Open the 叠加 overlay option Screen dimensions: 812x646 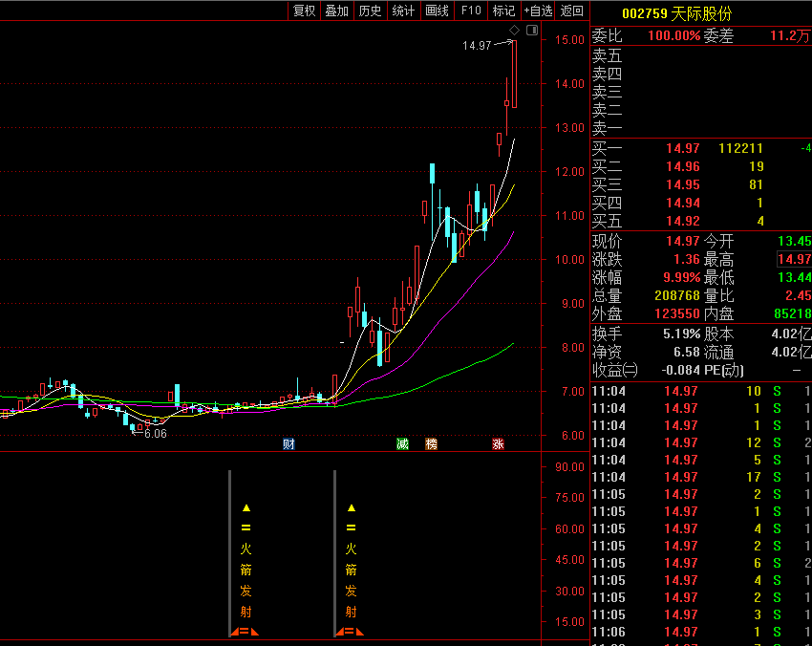[x=336, y=11]
